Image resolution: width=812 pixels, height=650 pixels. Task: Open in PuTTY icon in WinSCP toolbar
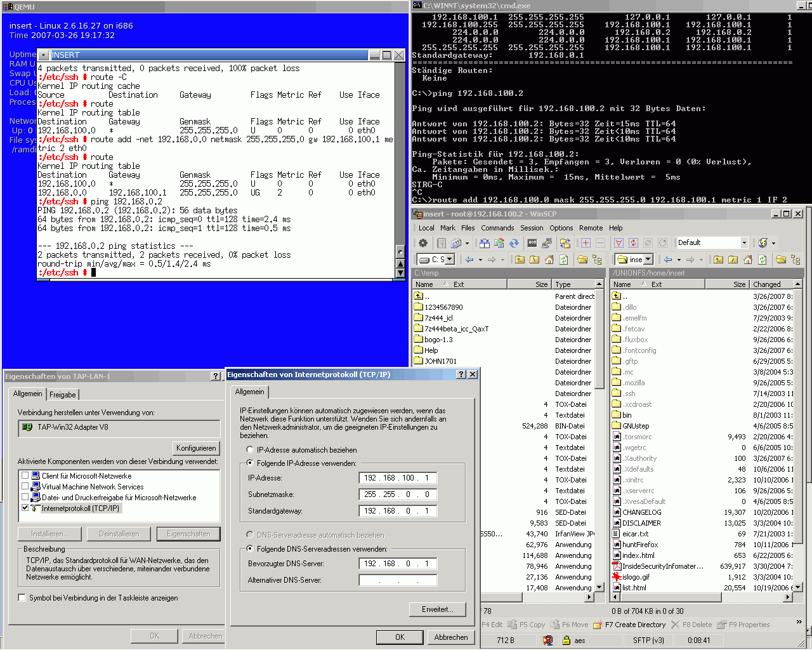click(547, 242)
